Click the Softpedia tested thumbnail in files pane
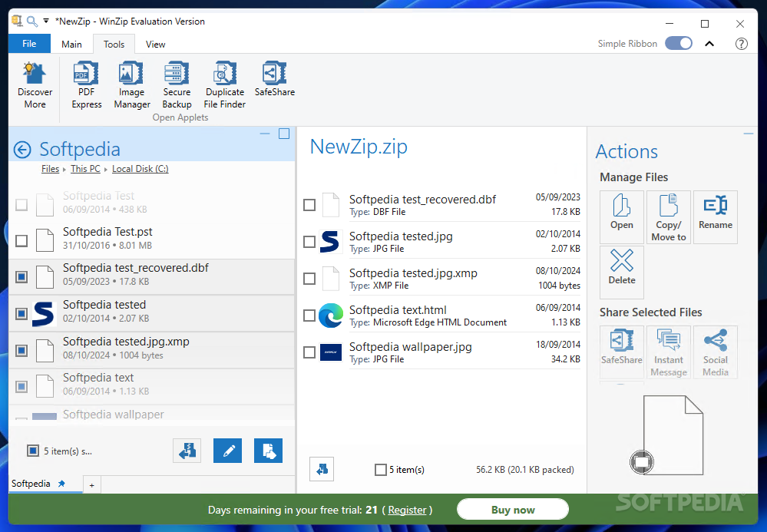 [44, 314]
